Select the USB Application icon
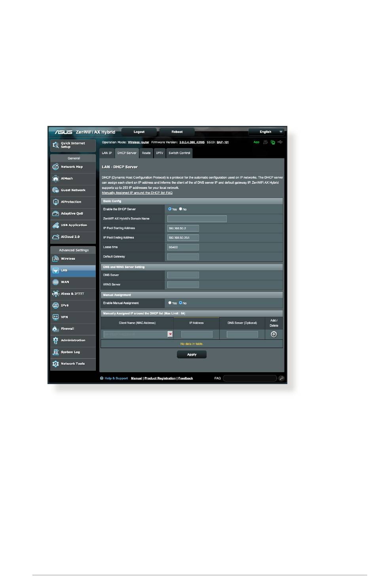 coord(55,225)
